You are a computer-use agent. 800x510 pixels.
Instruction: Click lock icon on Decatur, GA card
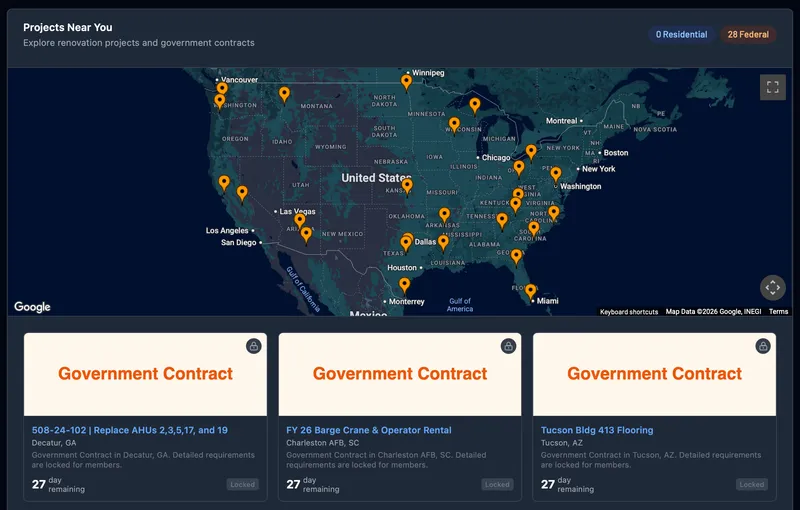tap(254, 346)
